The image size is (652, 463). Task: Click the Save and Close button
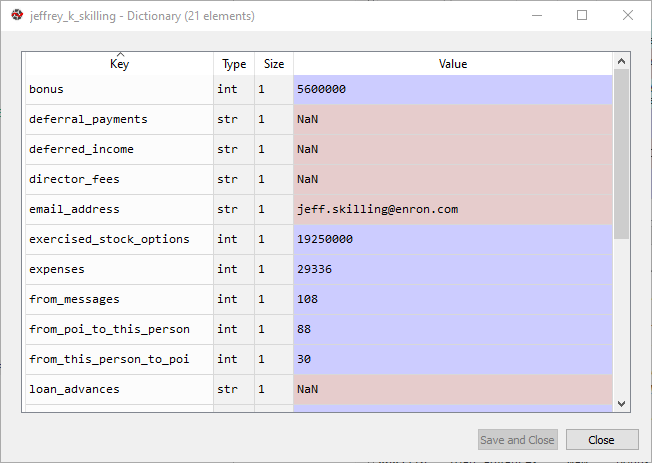click(x=517, y=440)
